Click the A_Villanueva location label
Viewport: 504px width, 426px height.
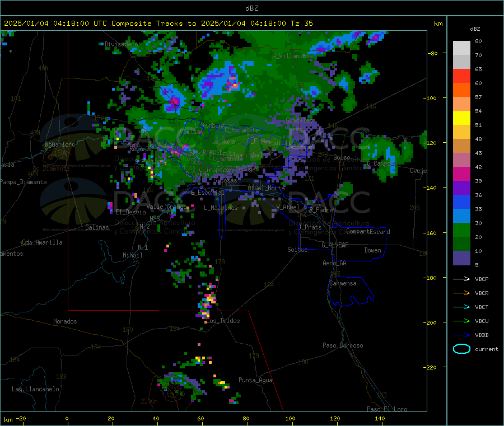(292, 56)
